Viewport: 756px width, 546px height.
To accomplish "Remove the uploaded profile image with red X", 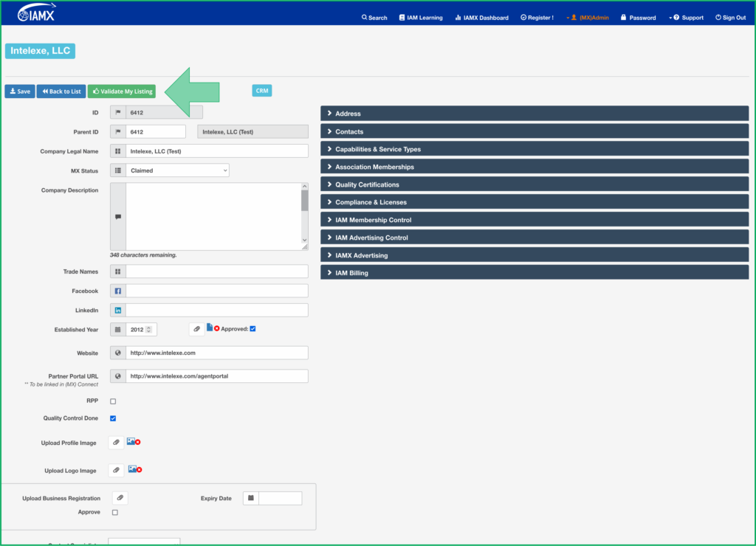I will (138, 442).
